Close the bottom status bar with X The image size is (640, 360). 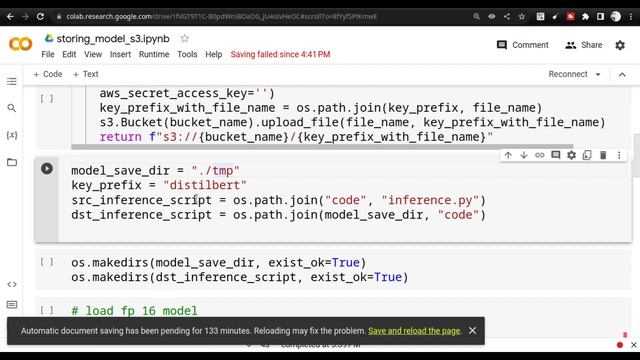pyautogui.click(x=633, y=345)
